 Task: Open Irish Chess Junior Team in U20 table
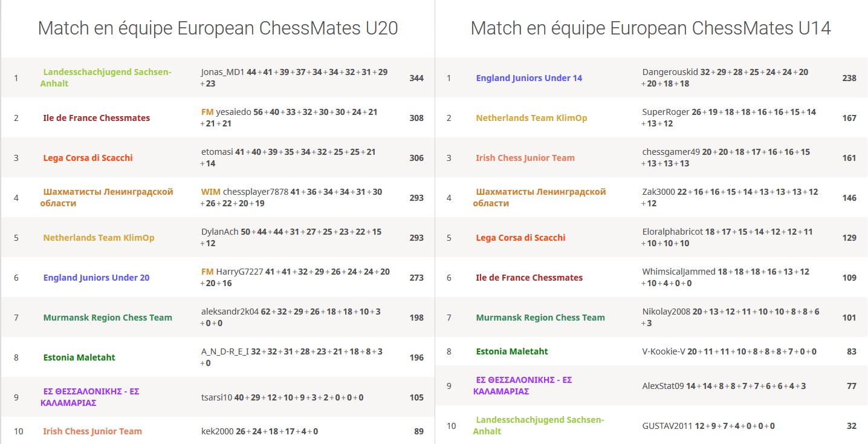pyautogui.click(x=92, y=431)
